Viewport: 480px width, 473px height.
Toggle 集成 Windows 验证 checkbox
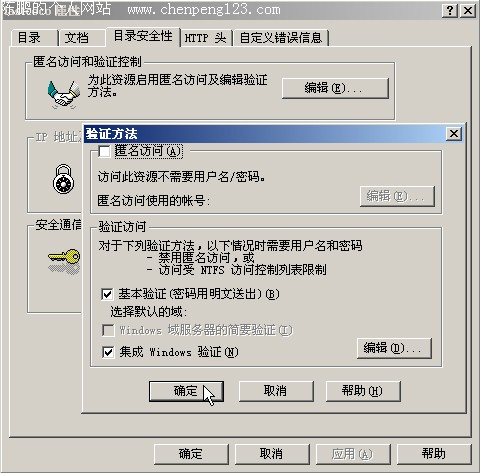point(108,352)
